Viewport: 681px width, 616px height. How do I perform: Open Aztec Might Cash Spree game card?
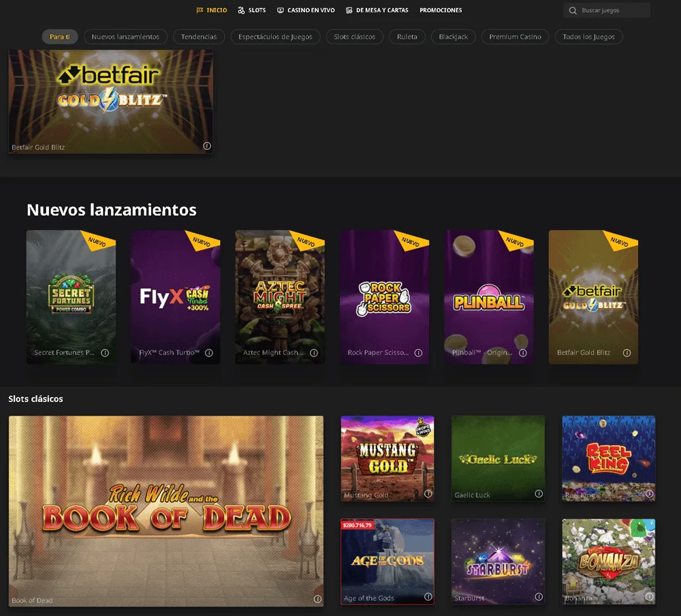coord(280,297)
